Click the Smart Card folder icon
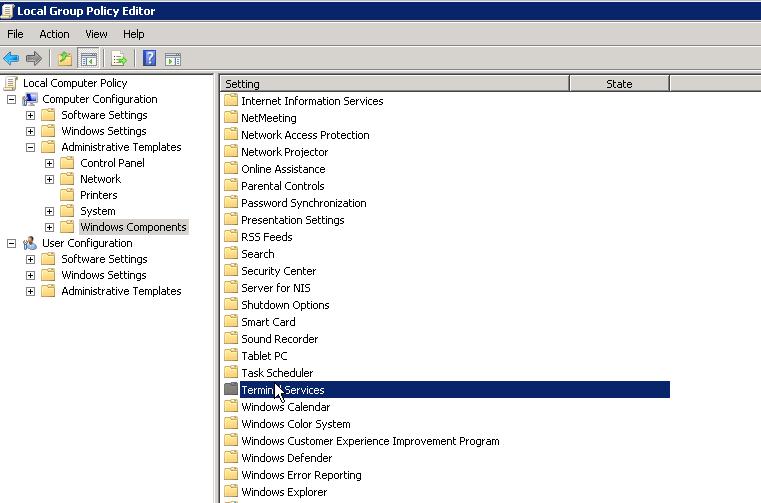Screen dimensions: 761x503 [231, 321]
